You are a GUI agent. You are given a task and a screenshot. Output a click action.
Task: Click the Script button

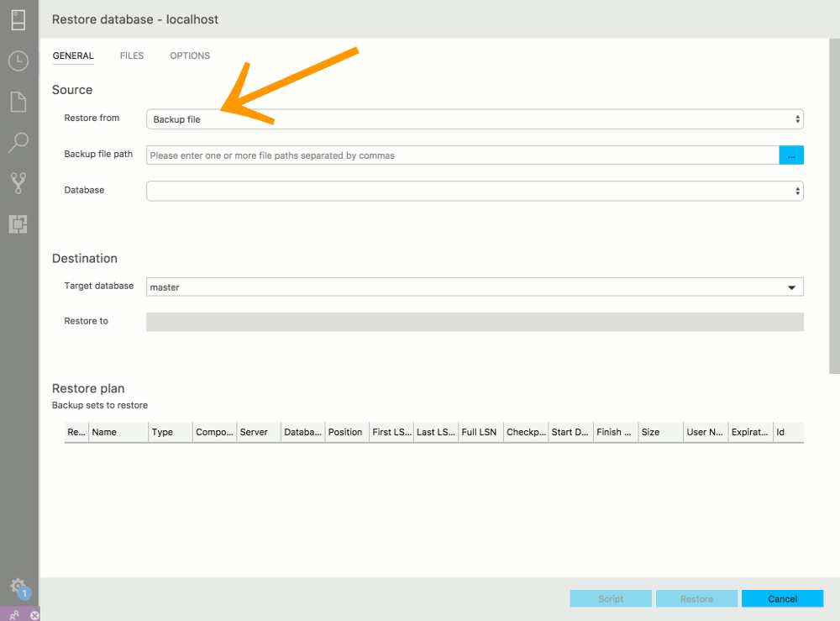[x=611, y=598]
